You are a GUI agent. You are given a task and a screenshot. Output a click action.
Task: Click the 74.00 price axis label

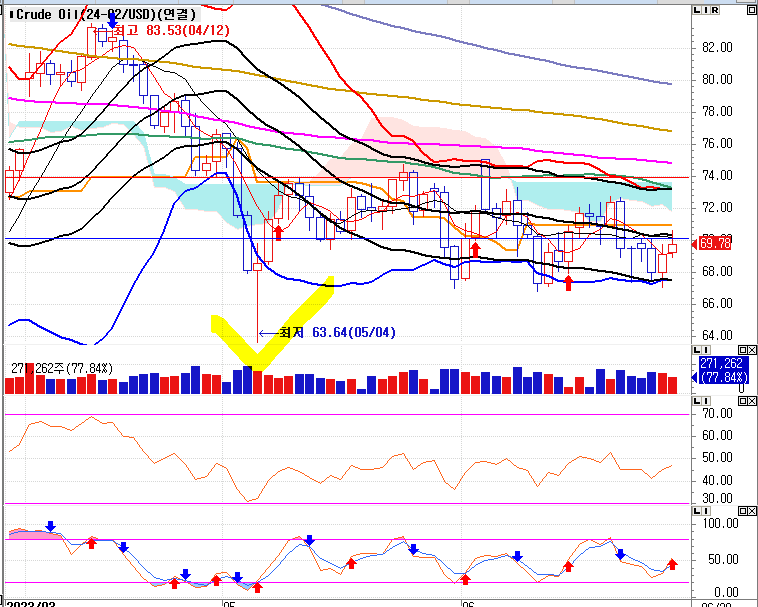point(717,175)
